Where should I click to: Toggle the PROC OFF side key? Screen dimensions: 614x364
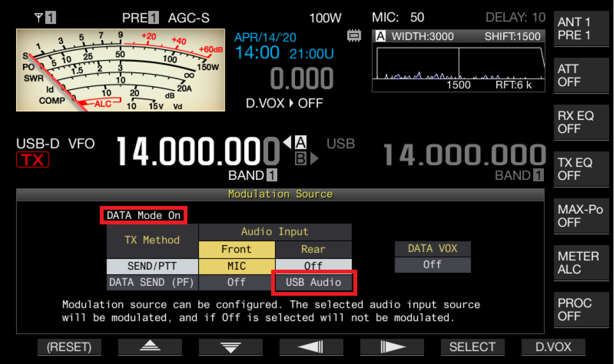point(581,309)
